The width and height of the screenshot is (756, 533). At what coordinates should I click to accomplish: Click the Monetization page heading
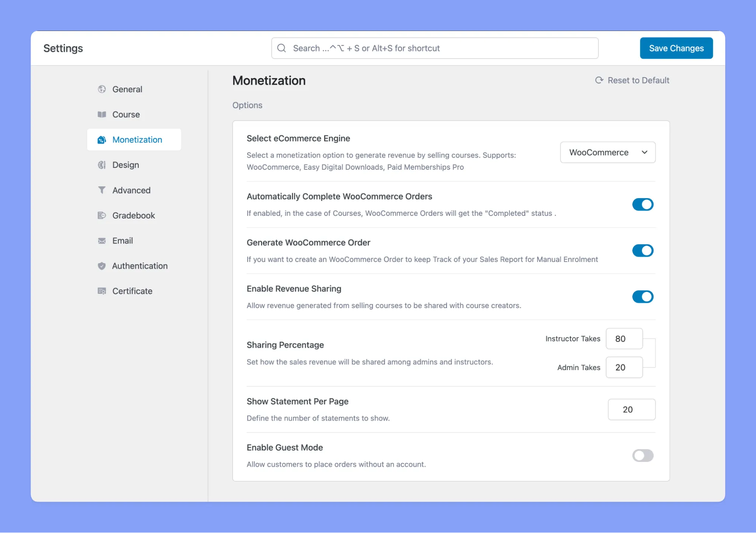click(x=269, y=81)
